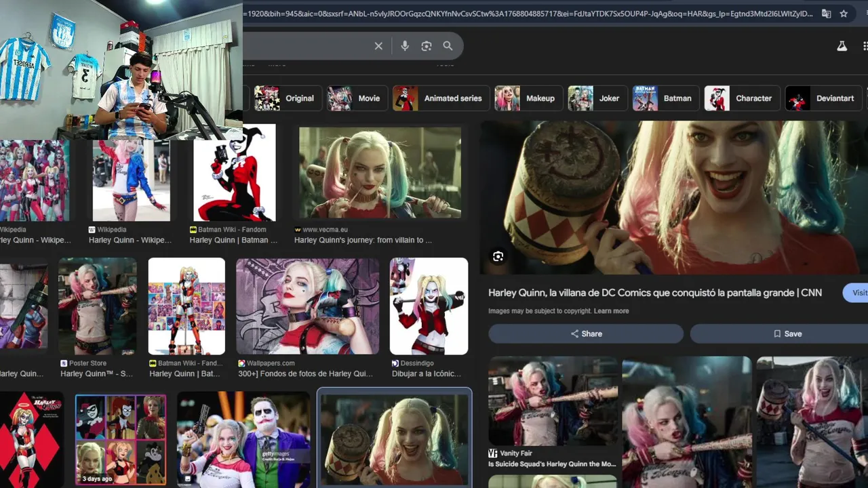
Task: Select the Deviantart filter chip
Action: pyautogui.click(x=824, y=98)
